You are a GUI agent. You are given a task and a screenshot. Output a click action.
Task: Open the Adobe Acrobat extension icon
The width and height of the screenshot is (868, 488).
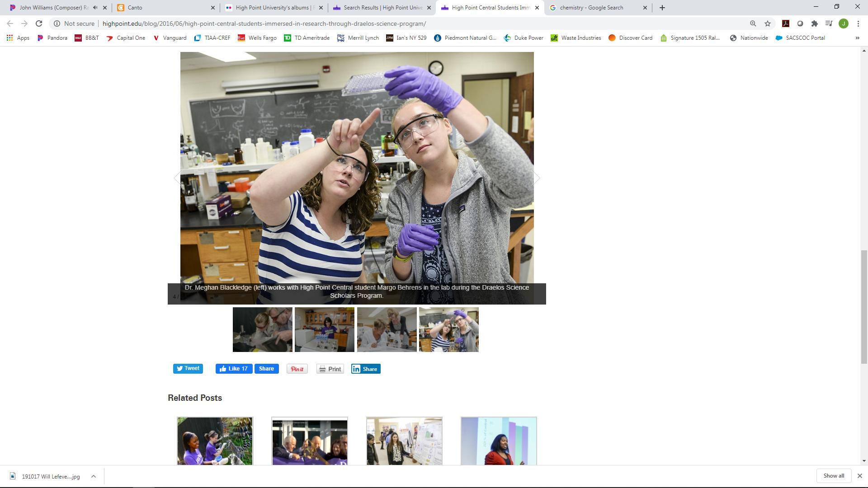[786, 23]
